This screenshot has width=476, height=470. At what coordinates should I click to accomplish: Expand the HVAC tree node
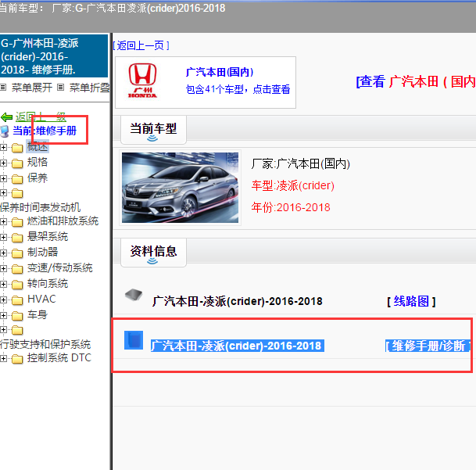(3, 300)
